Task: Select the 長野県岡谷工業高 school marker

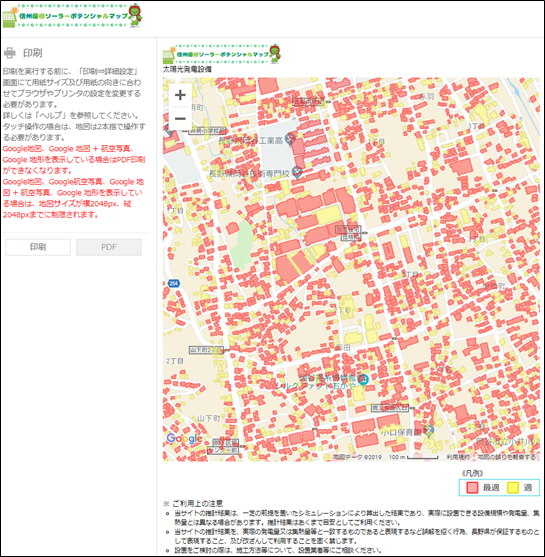Action: coord(291,139)
